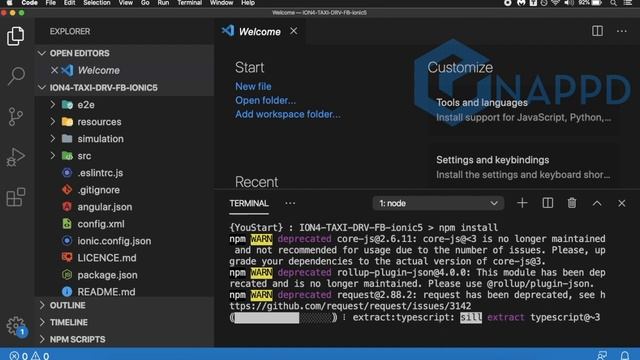Close the terminal panel

pos(622,203)
